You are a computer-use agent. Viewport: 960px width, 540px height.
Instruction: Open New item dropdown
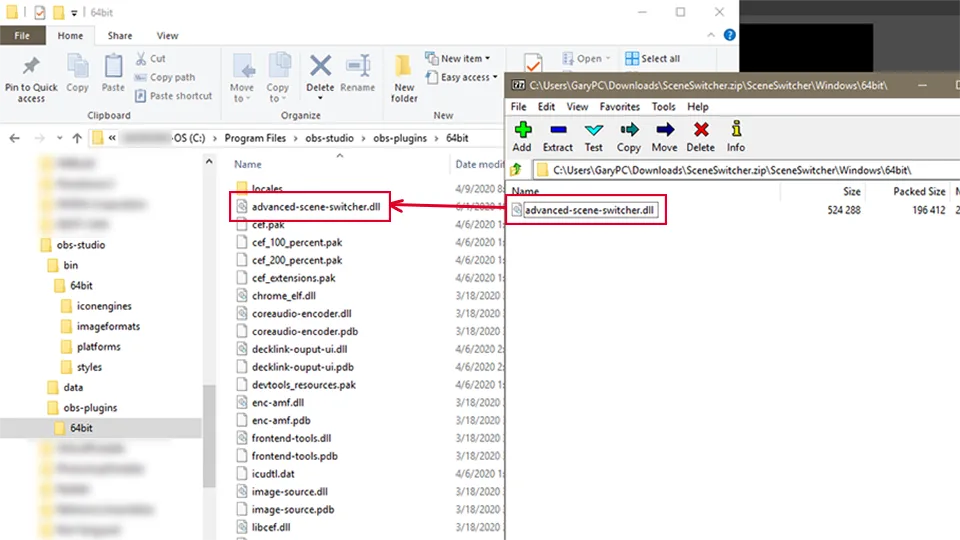(x=458, y=58)
